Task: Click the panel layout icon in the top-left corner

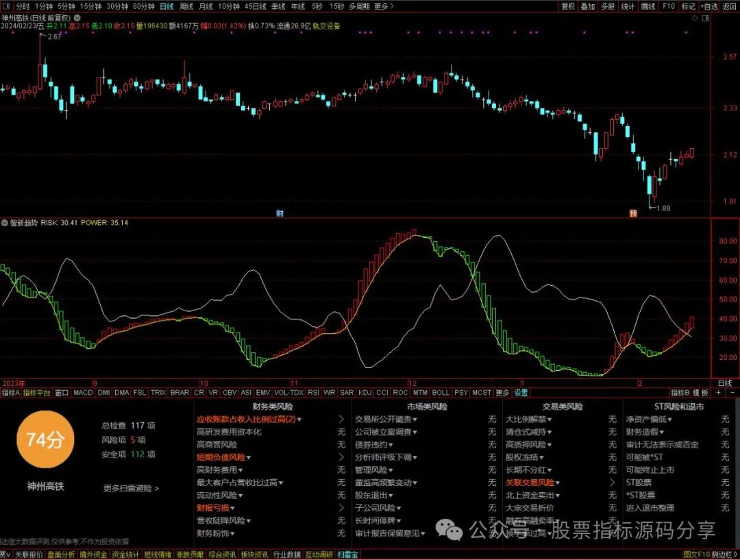Action: point(7,6)
